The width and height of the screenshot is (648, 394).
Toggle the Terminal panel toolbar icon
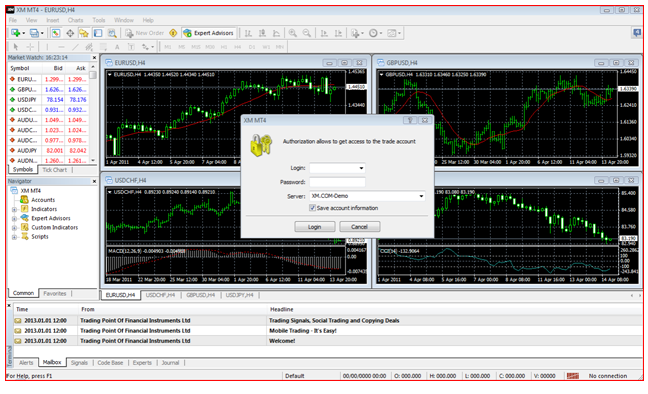click(x=98, y=33)
